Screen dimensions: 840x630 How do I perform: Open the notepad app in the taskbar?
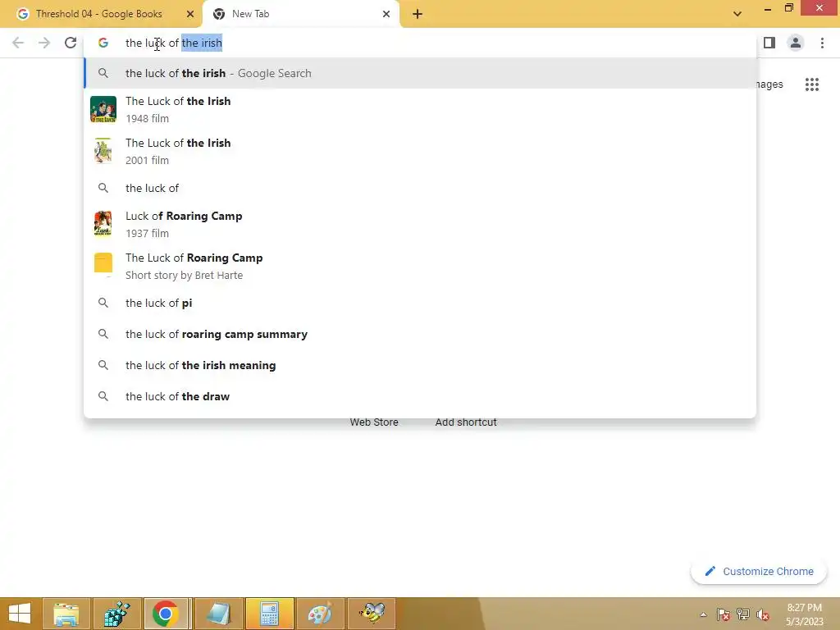pyautogui.click(x=218, y=614)
